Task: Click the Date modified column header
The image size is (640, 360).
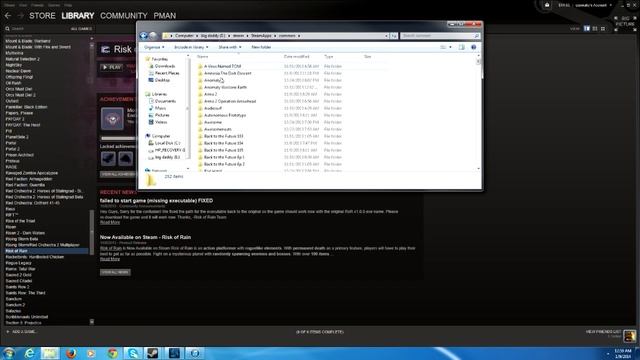Action: 296,57
